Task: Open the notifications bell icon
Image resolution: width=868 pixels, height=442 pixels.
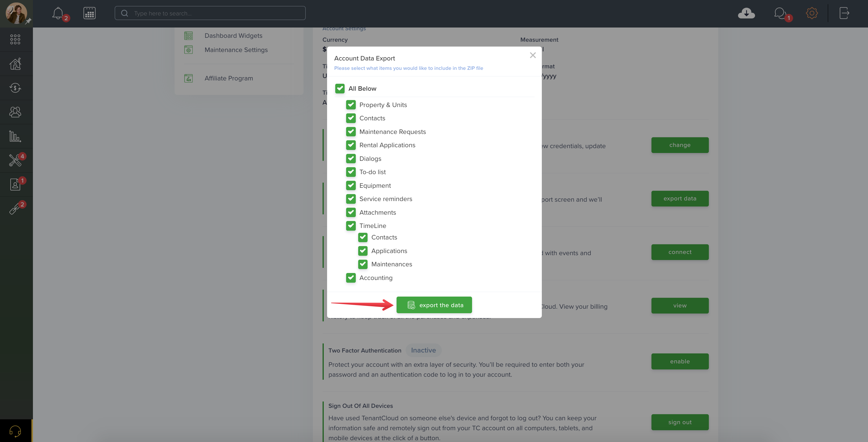Action: click(x=58, y=14)
